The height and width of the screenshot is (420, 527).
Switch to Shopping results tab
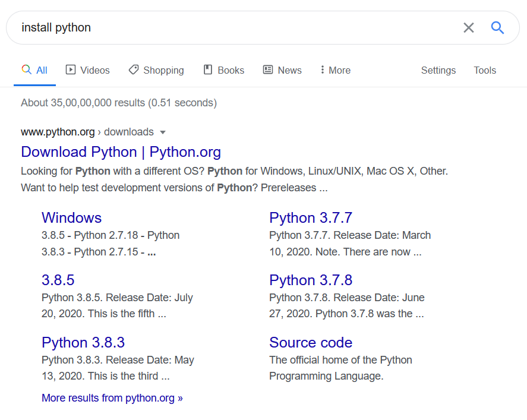[156, 70]
